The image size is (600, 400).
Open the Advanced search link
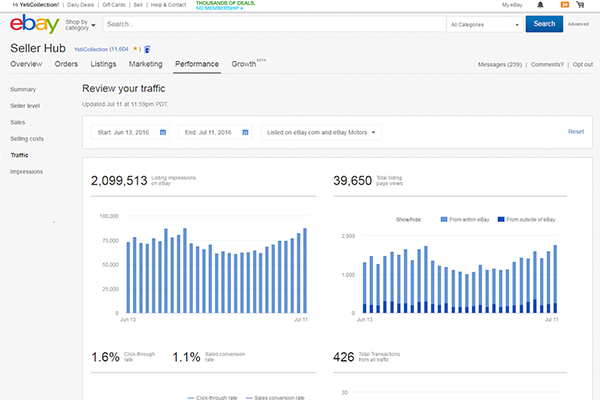tap(578, 24)
